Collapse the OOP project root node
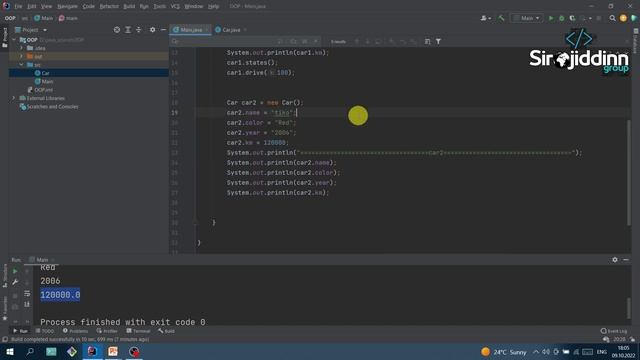640x360 pixels. tap(15, 40)
